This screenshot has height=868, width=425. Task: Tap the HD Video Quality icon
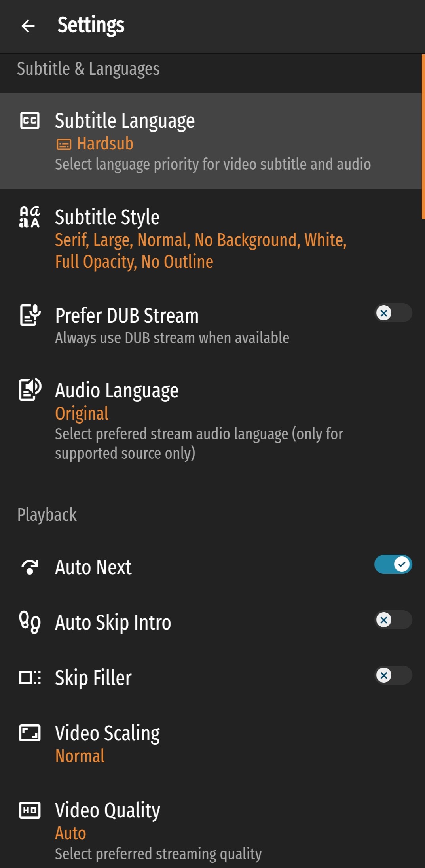pyautogui.click(x=30, y=810)
